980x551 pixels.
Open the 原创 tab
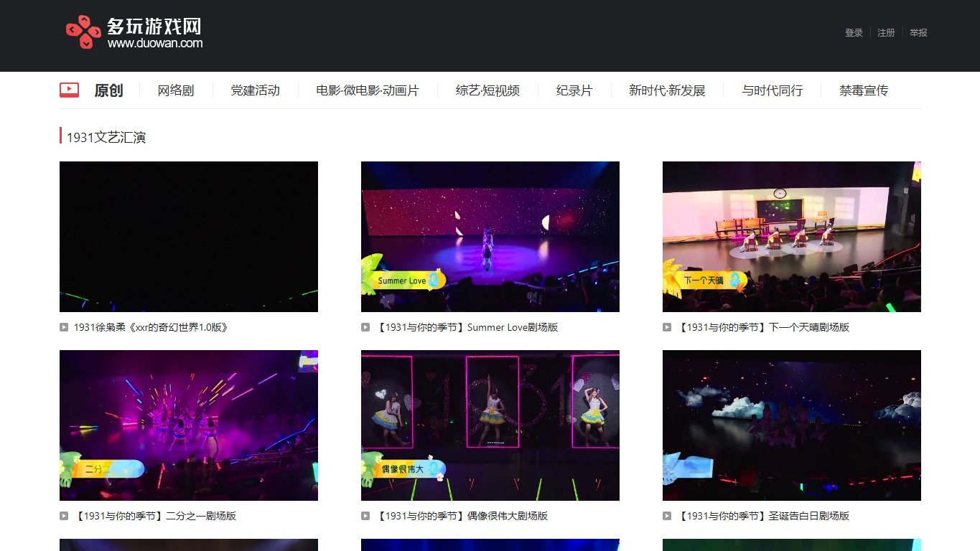108,90
